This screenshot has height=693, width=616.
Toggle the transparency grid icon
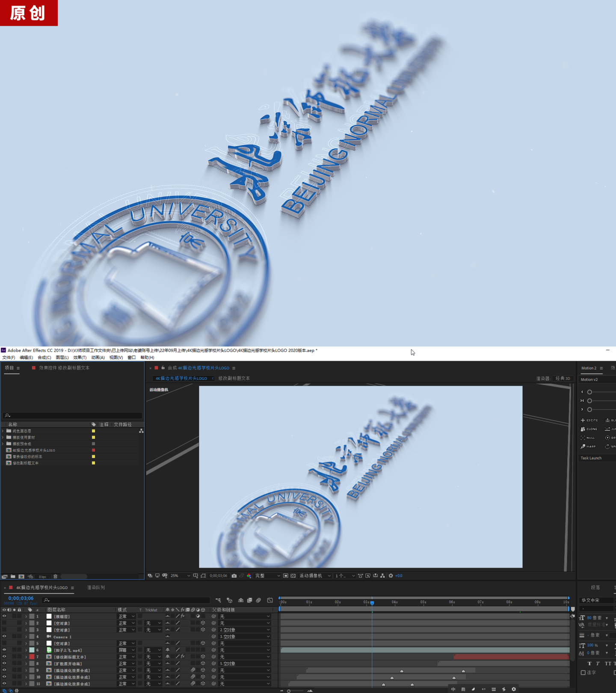click(293, 576)
